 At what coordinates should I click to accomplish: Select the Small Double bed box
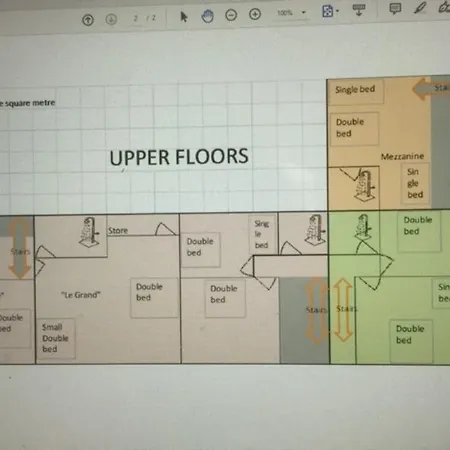coord(56,338)
